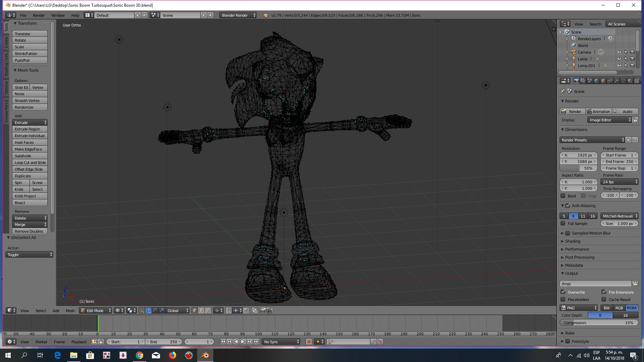Screen dimensions: 644x362
Task: Enable the rotate manipulator arc icon
Action: [x=155, y=310]
